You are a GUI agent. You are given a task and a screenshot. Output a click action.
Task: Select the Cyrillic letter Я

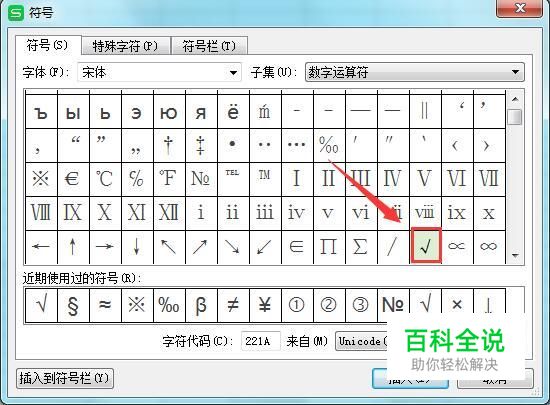201,112
